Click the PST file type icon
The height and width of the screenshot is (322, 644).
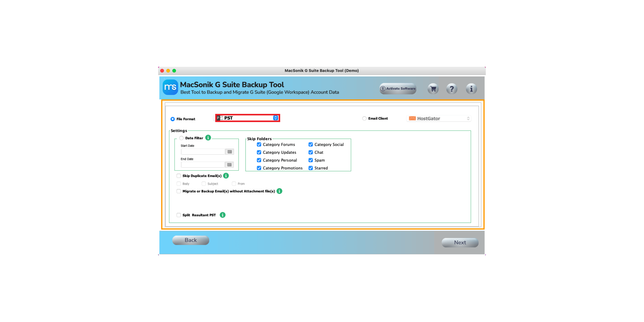[220, 118]
